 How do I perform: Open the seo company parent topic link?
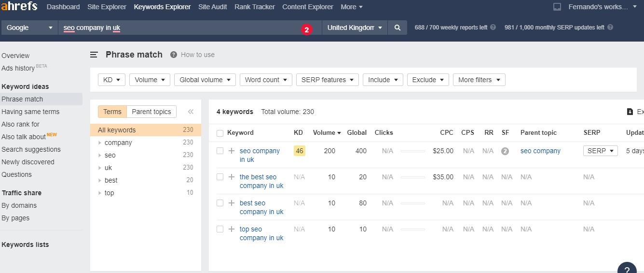point(540,151)
